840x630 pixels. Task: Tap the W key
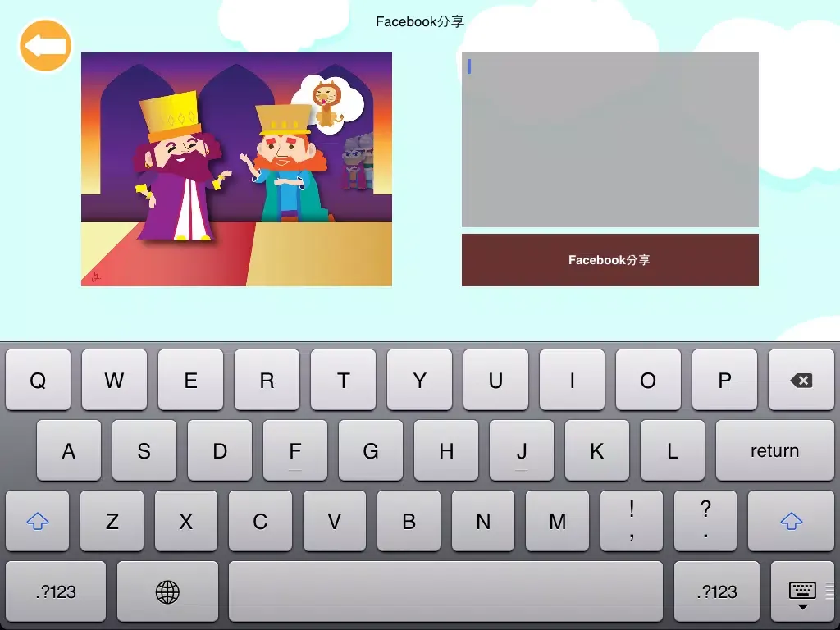[114, 380]
